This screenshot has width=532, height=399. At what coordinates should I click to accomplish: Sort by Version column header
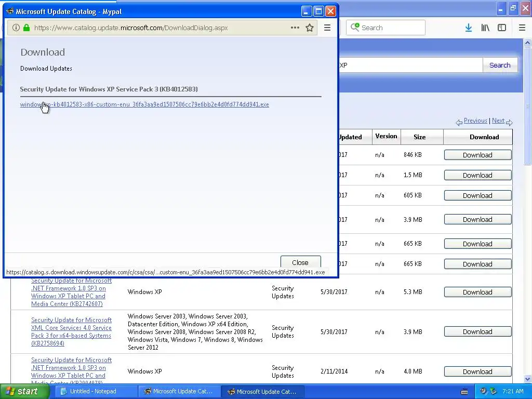click(386, 136)
